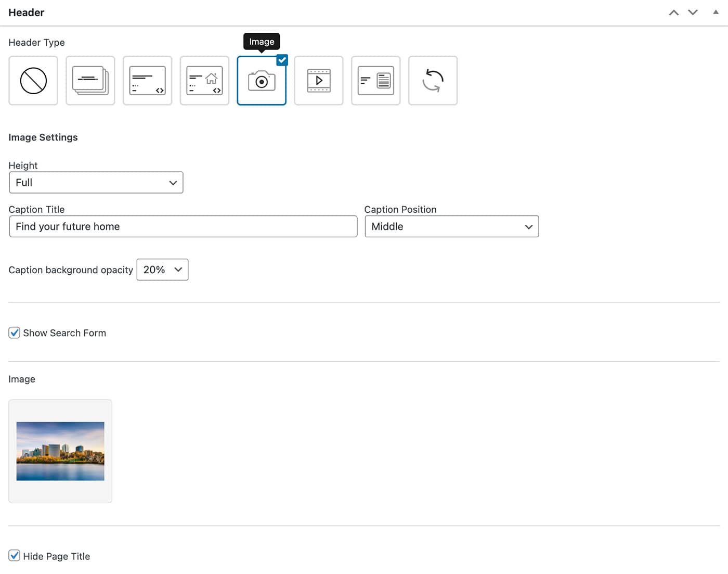
Task: Choose the video filmstrip header type
Action: point(319,81)
